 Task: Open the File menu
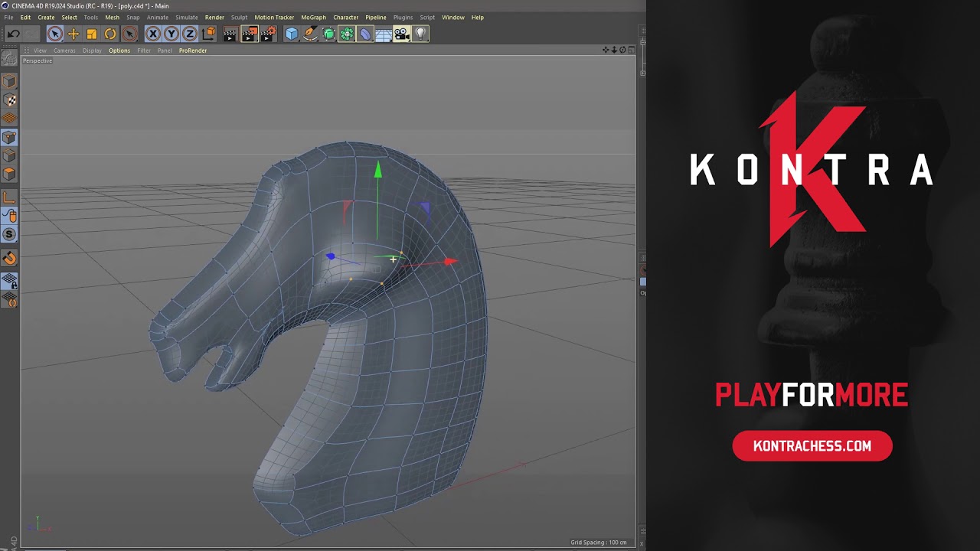click(8, 17)
